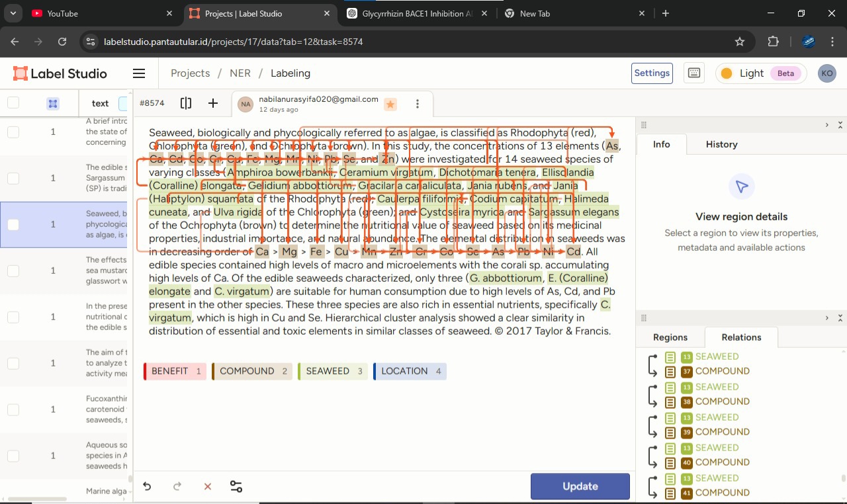Collapse the Info panel with the double-arrow icon

[840, 124]
